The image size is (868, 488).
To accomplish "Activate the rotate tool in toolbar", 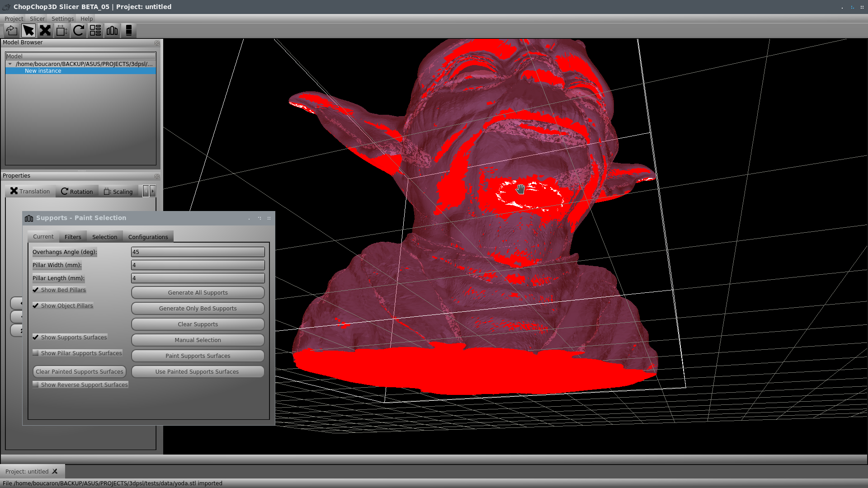I will [x=78, y=30].
